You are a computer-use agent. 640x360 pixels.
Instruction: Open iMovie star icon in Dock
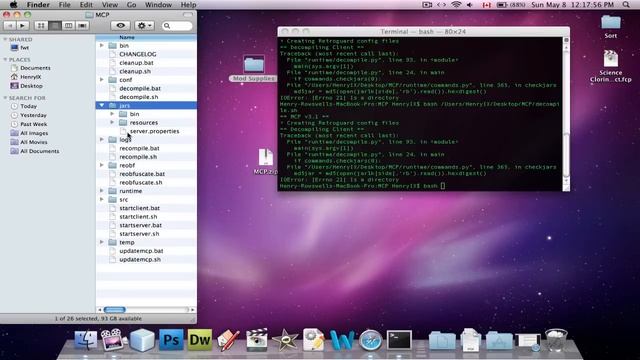click(285, 340)
